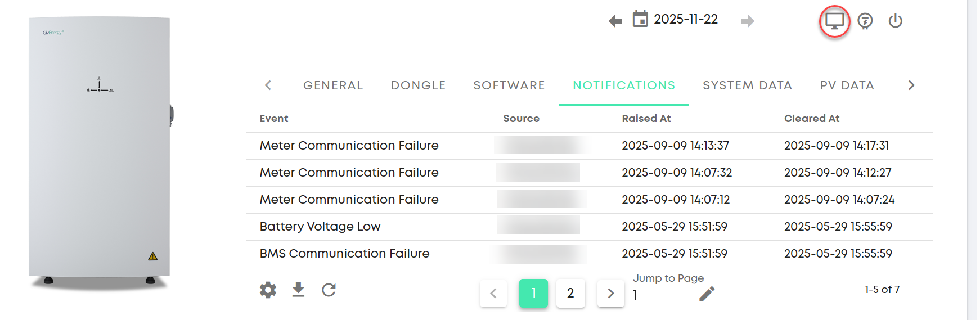Go to the next notifications page chevron
Screen dimensions: 980x320
coord(611,294)
